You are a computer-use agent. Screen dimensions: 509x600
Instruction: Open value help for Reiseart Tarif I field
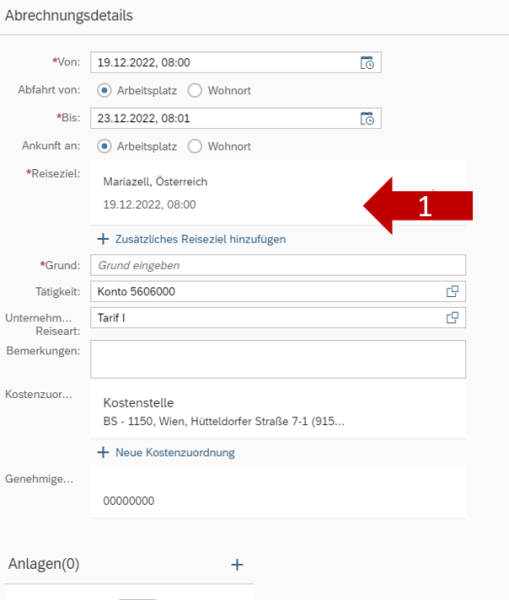pyautogui.click(x=452, y=318)
